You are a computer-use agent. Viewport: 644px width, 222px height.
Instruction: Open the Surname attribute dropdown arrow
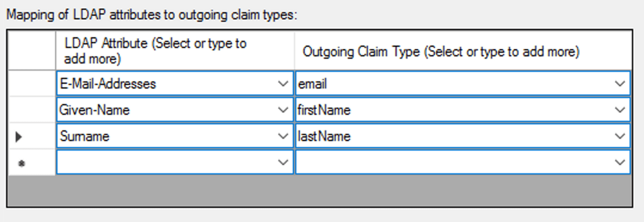(x=283, y=136)
